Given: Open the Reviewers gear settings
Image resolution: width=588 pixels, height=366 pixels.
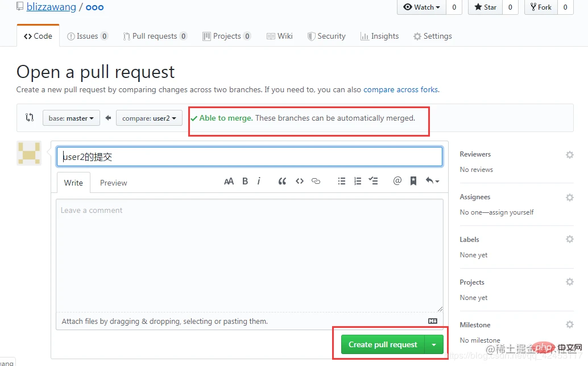Looking at the screenshot, I should 569,155.
